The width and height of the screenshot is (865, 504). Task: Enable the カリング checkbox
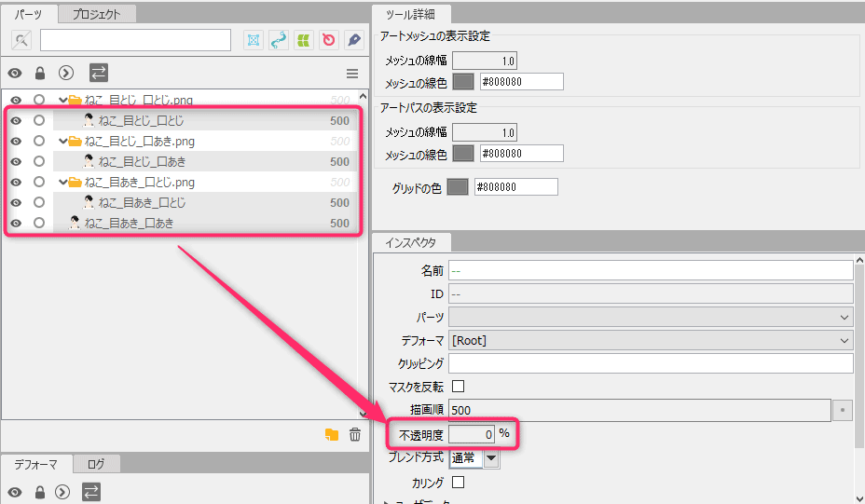tap(458, 483)
